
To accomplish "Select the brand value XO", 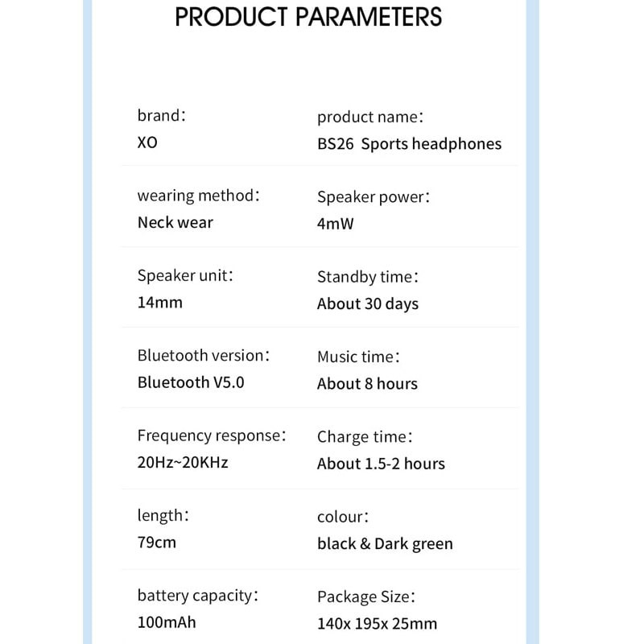I will coord(147,142).
